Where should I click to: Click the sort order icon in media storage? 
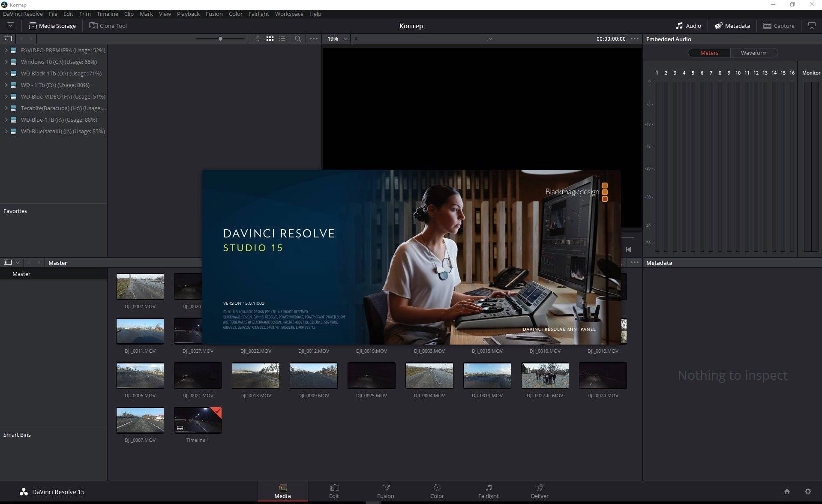click(x=258, y=39)
